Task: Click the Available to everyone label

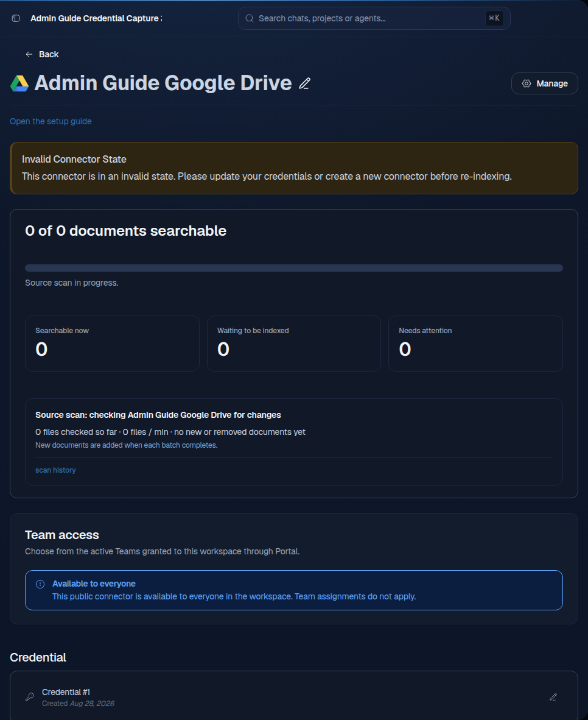Action: point(94,584)
